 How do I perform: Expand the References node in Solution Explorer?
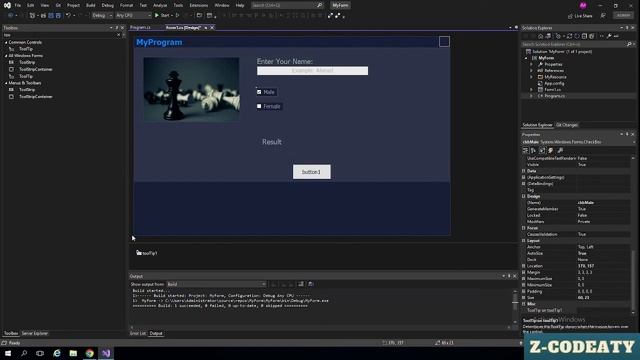pos(531,71)
